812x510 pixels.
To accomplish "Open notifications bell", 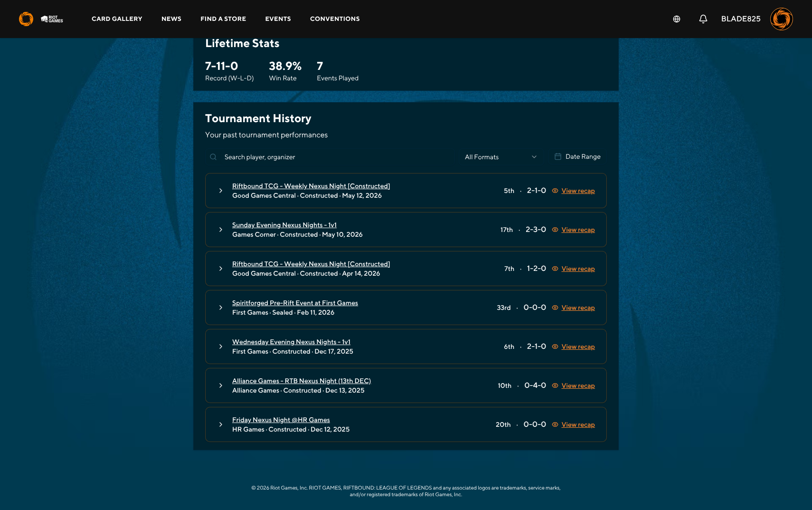I will coord(703,19).
